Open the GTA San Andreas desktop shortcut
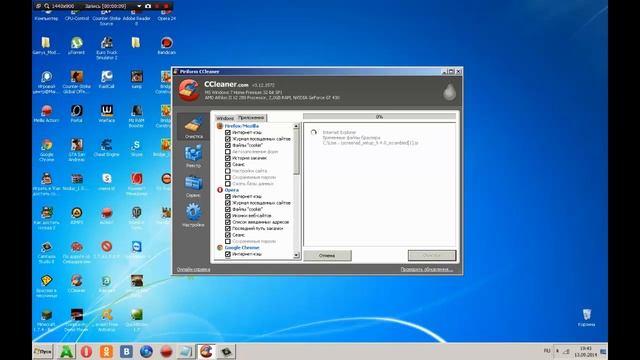Image resolution: width=640 pixels, height=360 pixels. [77, 149]
